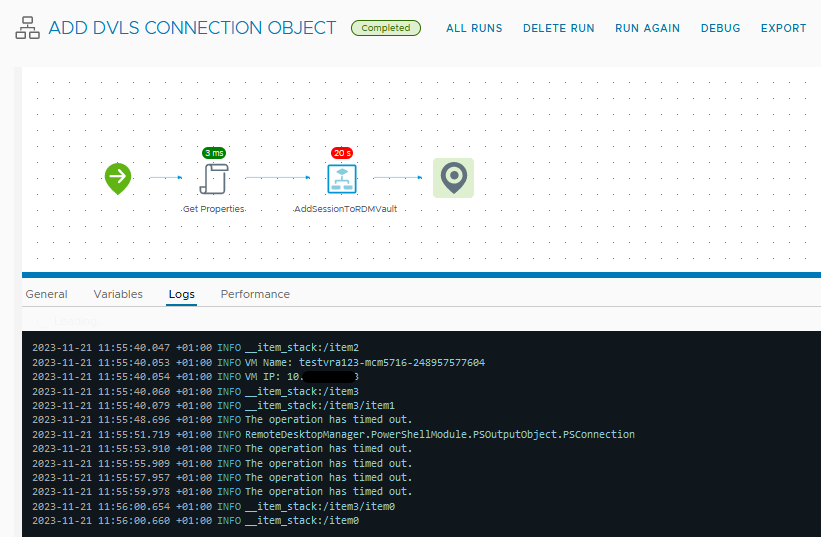821x537 pixels.
Task: Click the PSConnection log line
Action: (334, 434)
